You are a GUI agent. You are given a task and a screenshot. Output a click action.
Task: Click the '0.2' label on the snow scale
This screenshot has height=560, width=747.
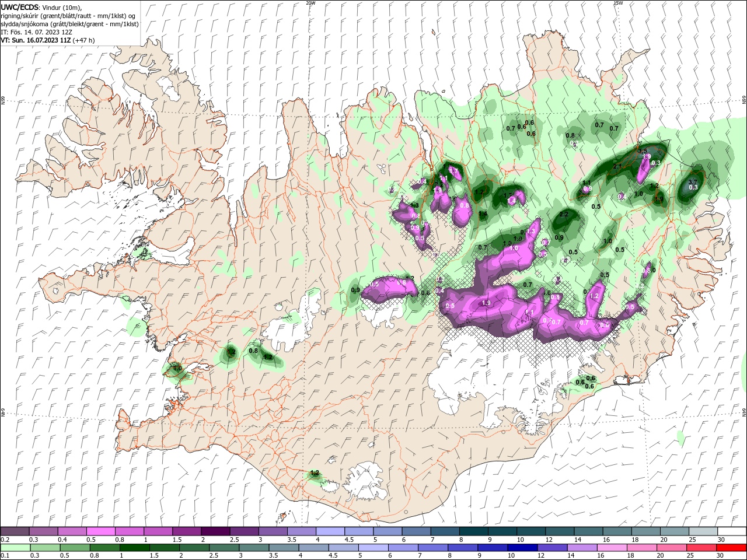coord(5,540)
